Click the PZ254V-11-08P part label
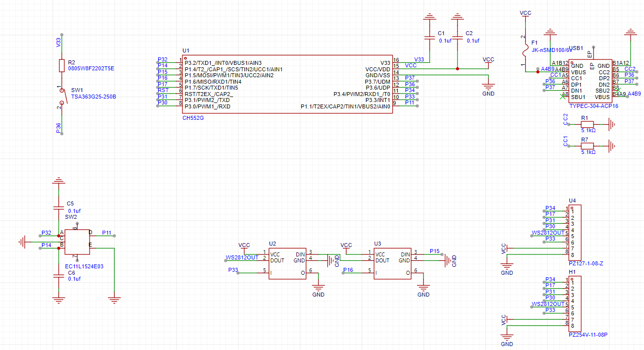644x350 pixels. [x=588, y=335]
